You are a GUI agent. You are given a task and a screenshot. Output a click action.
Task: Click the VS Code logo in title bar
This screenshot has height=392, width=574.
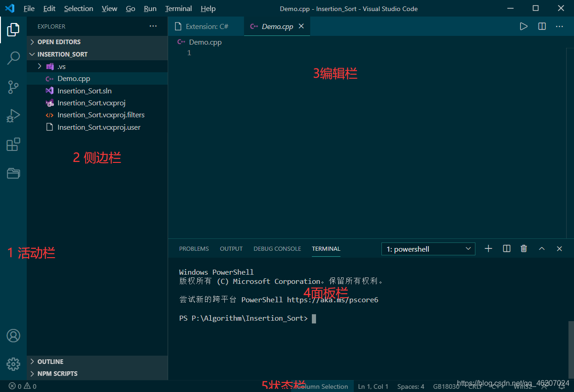coord(10,8)
